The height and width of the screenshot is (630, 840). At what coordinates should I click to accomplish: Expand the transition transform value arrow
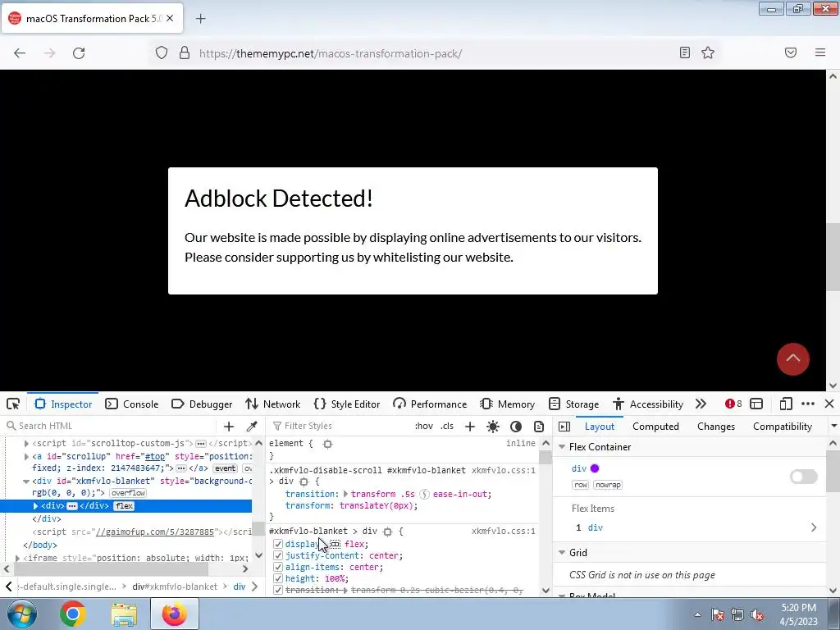(x=345, y=494)
